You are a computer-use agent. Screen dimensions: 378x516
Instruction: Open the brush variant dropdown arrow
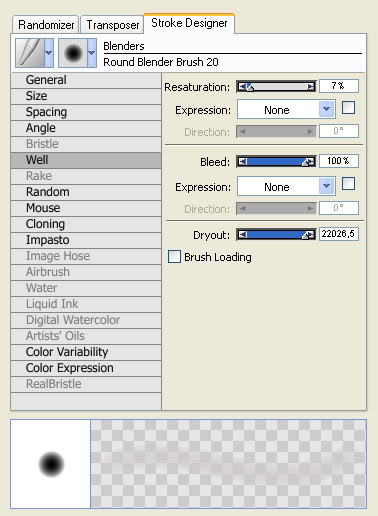92,53
